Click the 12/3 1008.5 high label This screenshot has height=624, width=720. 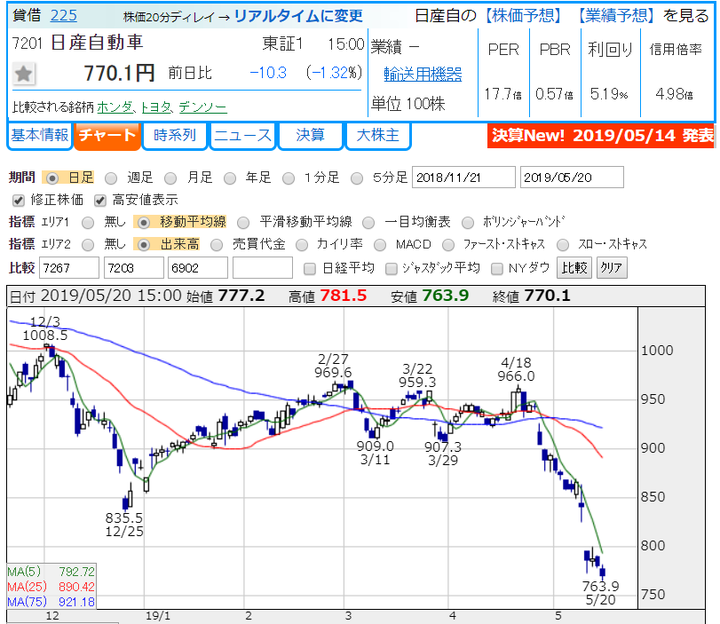pyautogui.click(x=45, y=329)
